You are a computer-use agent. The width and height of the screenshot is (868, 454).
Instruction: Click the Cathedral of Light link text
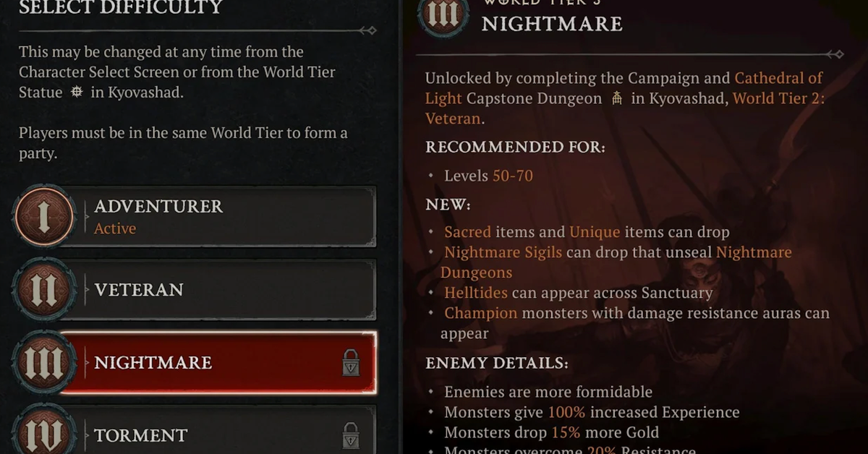click(625, 87)
